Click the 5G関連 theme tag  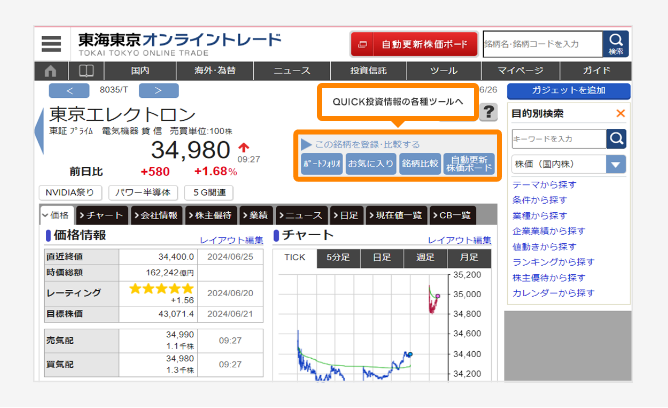click(209, 193)
